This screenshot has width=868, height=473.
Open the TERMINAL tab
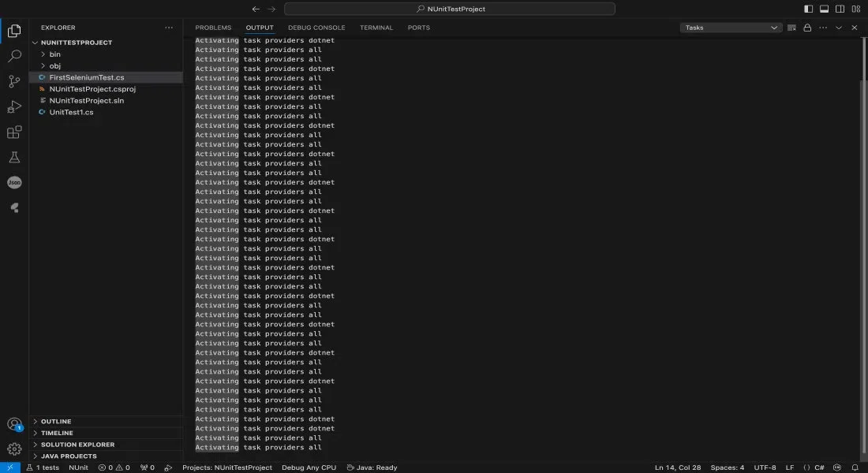tap(376, 28)
